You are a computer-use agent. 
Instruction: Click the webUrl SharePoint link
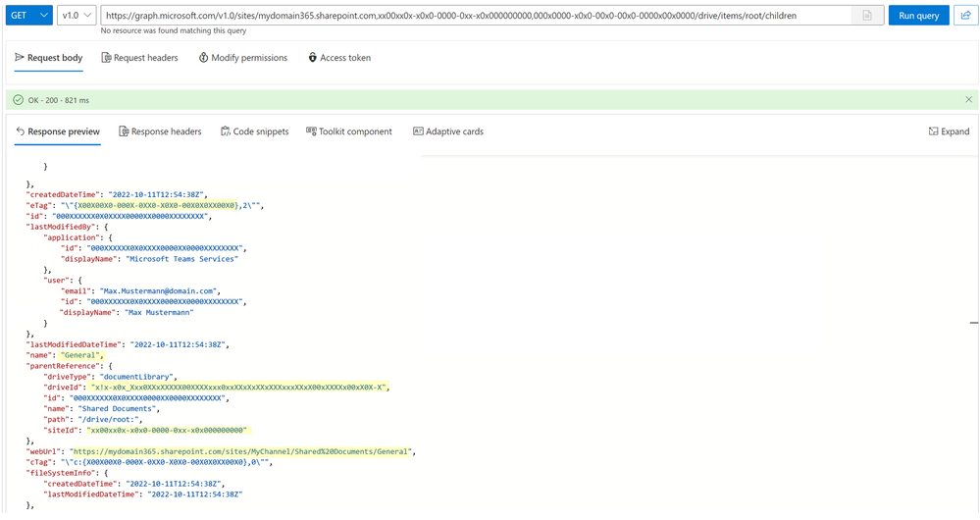coord(250,452)
